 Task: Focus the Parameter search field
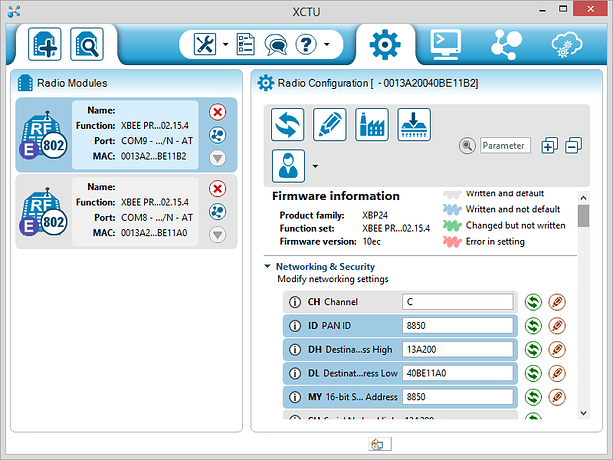[x=505, y=146]
